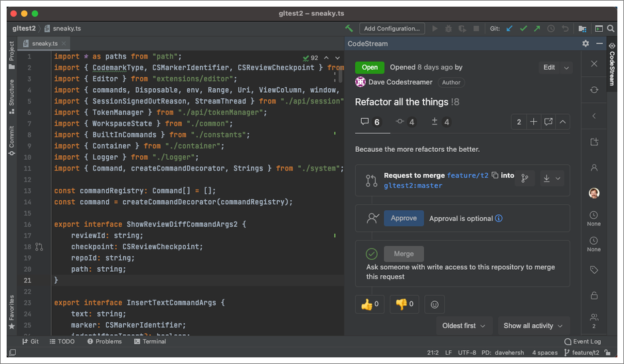Open the Edit dropdown arrow

tap(566, 68)
